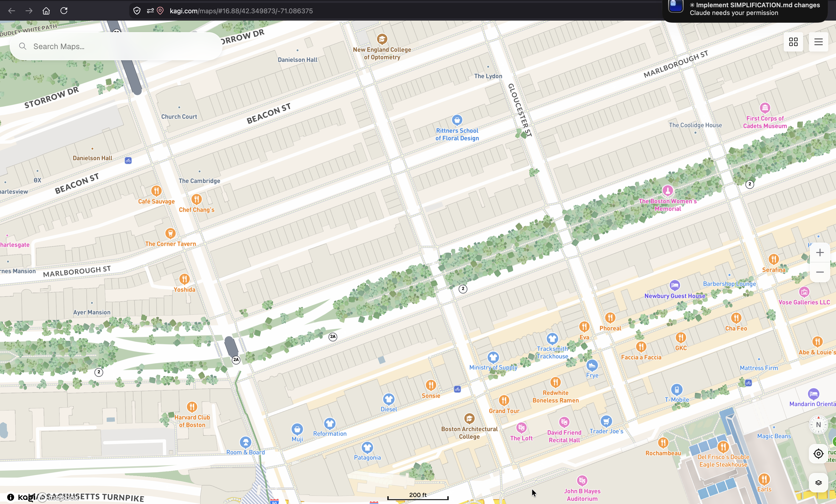Select the Rittners School of Floral Design marker

click(x=457, y=120)
